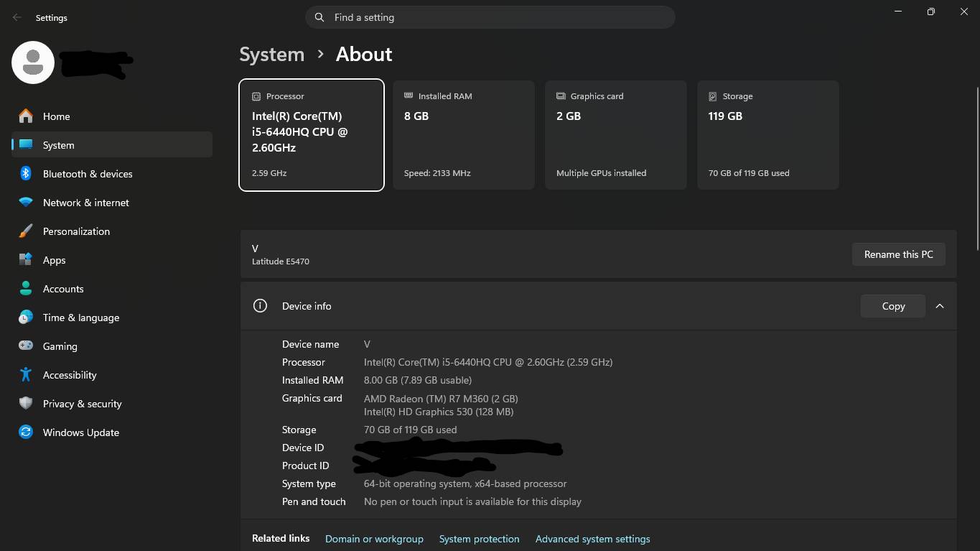Click Intel(R) HD Graphics 530 text
The width and height of the screenshot is (980, 551).
pos(439,412)
